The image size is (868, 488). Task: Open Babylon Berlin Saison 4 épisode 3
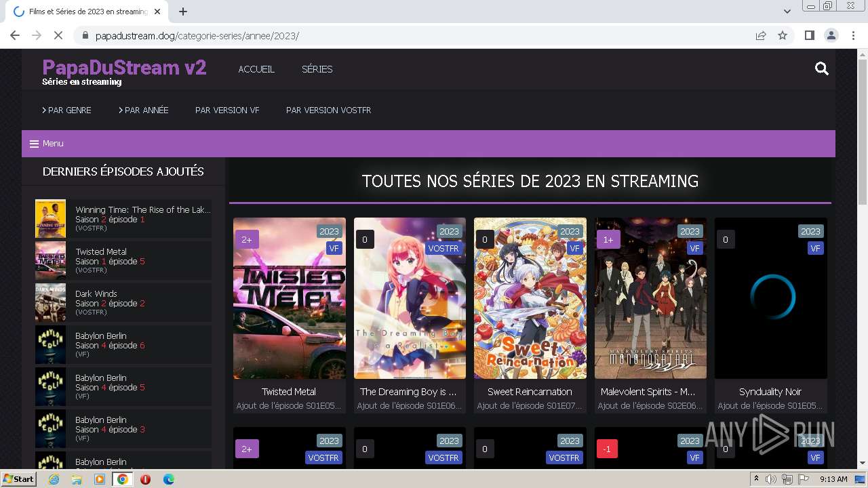click(123, 428)
